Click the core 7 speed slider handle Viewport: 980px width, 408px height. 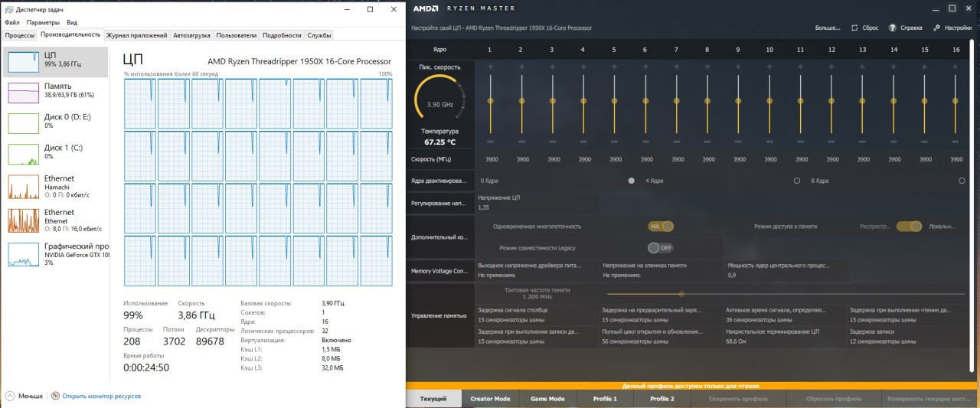[676, 100]
